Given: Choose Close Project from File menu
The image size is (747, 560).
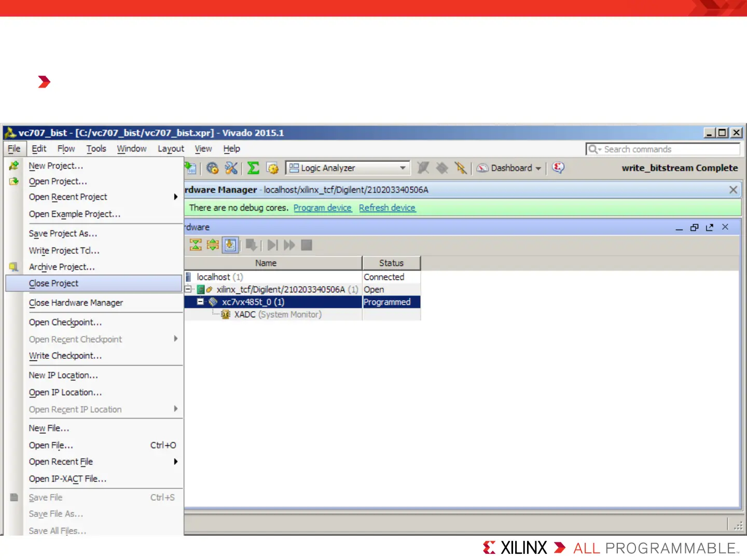Looking at the screenshot, I should 94,283.
